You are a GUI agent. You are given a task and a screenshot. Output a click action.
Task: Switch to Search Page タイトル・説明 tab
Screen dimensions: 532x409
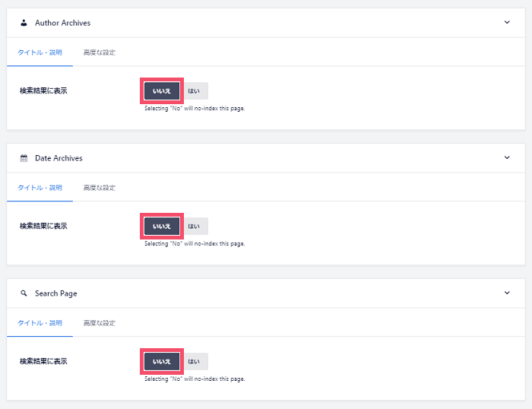click(40, 323)
